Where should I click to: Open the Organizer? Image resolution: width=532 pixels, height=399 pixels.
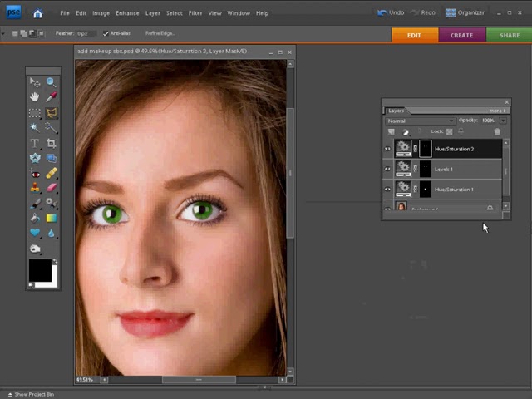pos(465,13)
